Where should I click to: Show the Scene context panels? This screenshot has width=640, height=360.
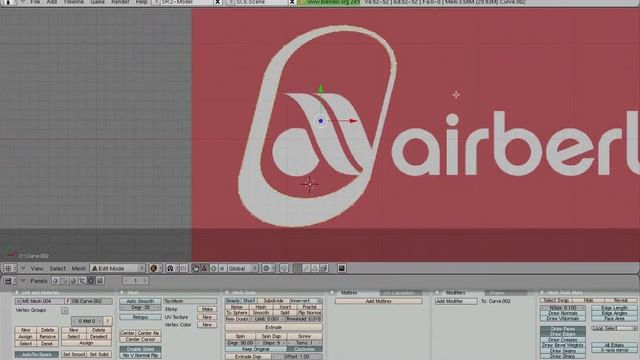(100, 281)
